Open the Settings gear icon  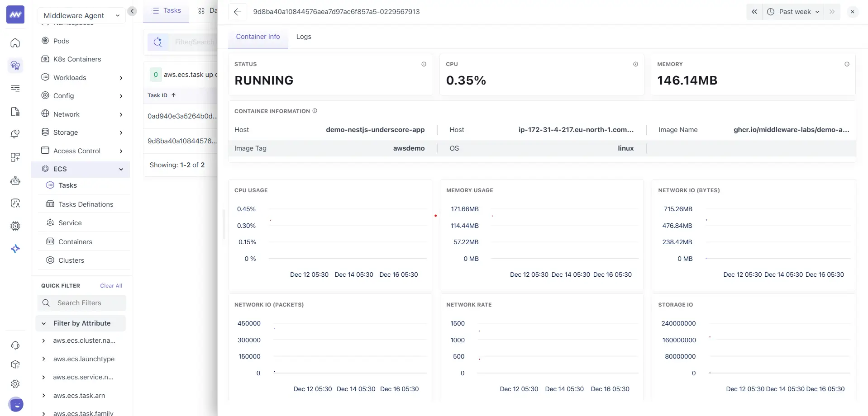(15, 383)
